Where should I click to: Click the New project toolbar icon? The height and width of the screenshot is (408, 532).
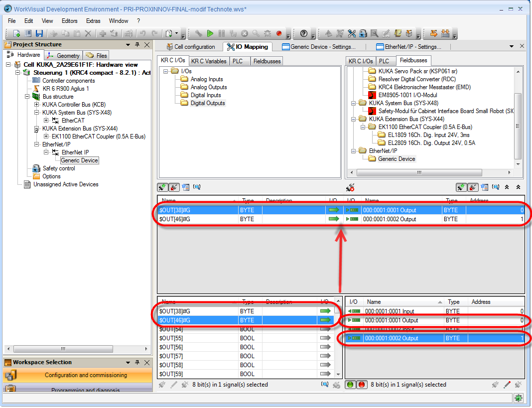(16, 33)
